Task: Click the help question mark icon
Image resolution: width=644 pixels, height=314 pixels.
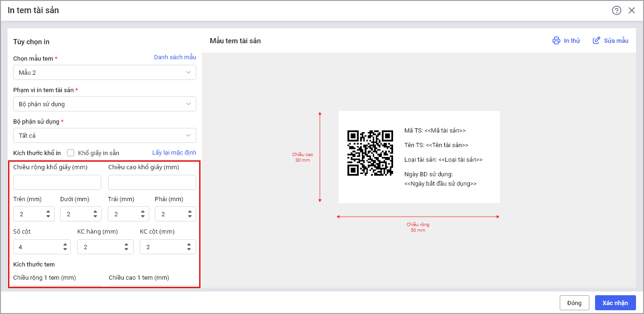Action: pos(616,10)
